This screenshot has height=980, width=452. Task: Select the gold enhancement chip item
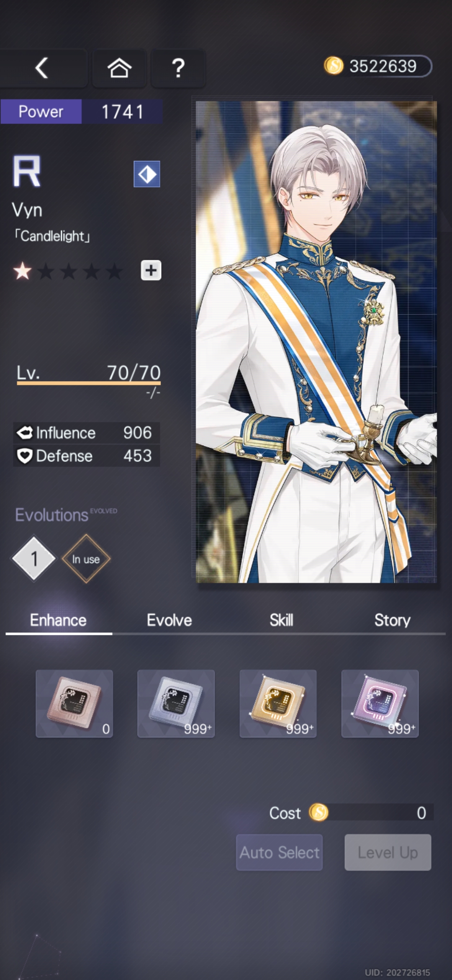[x=278, y=704]
